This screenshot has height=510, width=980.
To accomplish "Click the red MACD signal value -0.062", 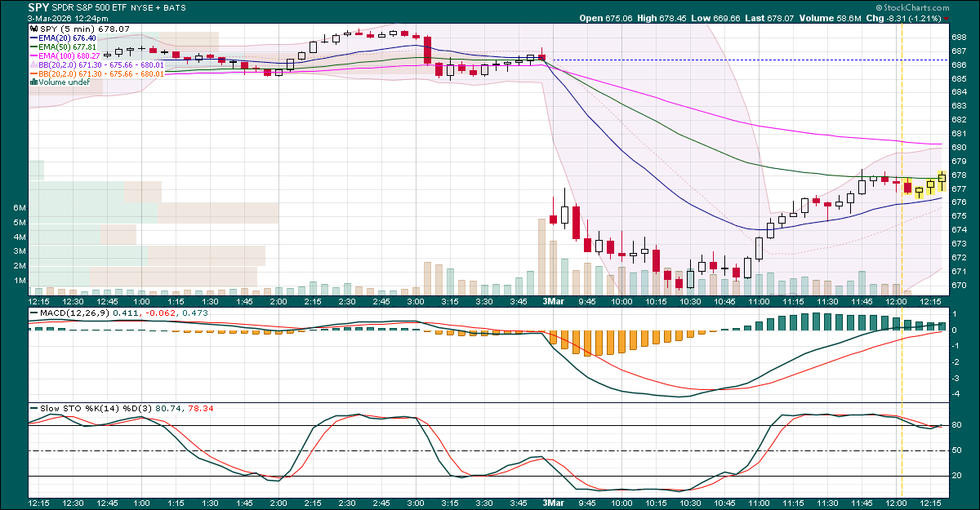I will 162,313.
